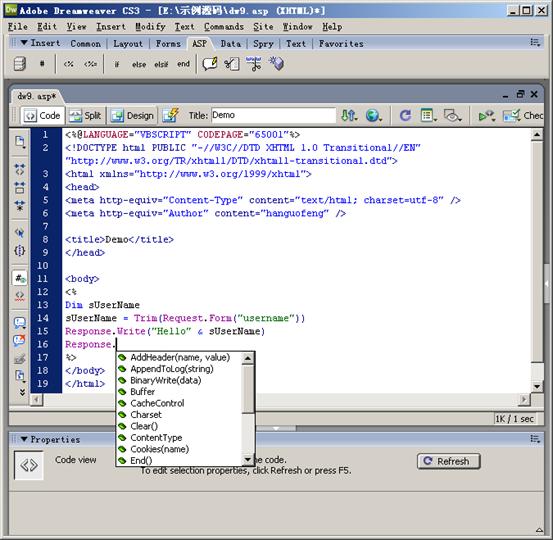
Task: Click the Include '#' button in ASP bar
Action: coord(42,64)
